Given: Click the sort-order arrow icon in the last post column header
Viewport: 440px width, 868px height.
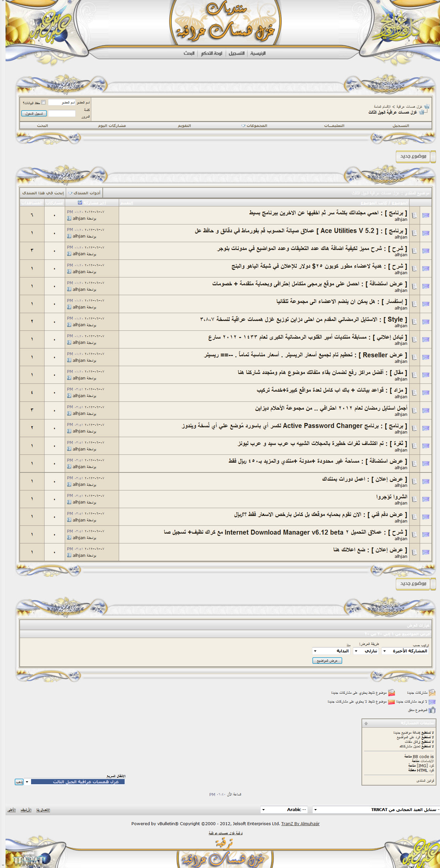Looking at the screenshot, I should click(80, 203).
